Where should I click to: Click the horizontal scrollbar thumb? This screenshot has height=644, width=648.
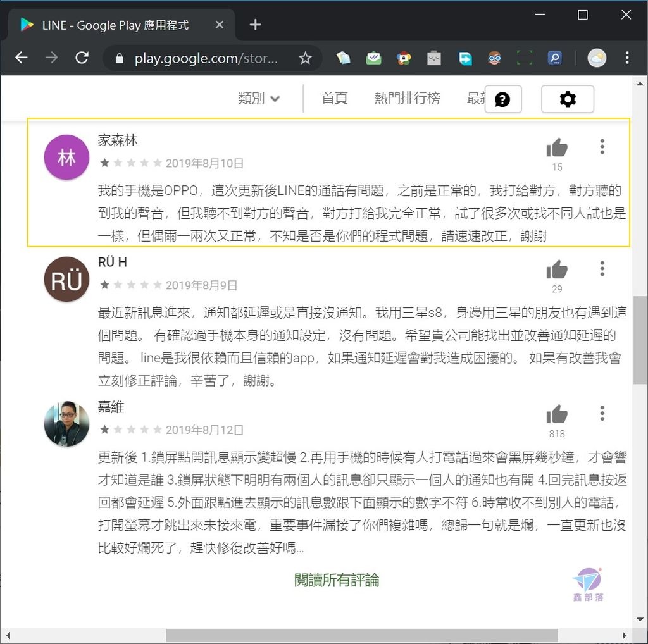pos(362,635)
